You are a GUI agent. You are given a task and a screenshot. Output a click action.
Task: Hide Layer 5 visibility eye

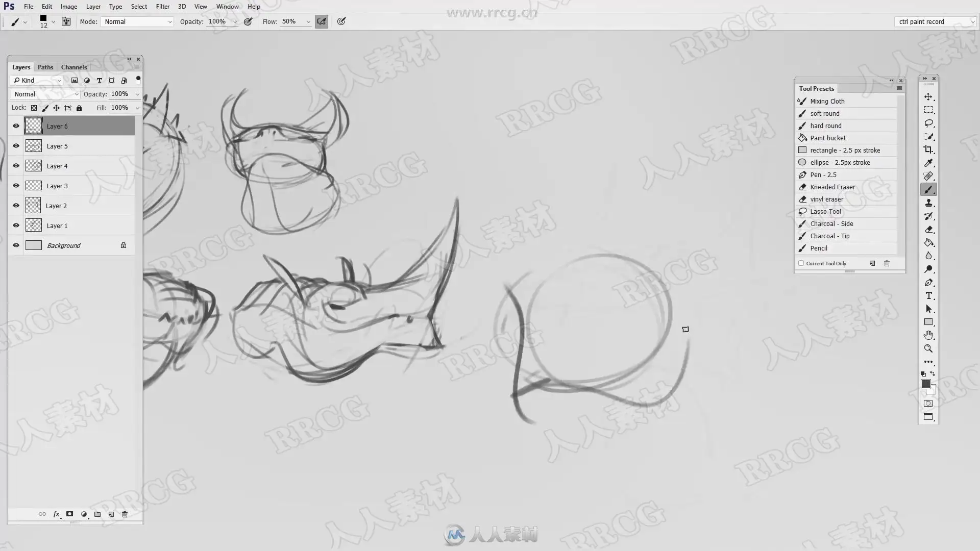point(16,146)
